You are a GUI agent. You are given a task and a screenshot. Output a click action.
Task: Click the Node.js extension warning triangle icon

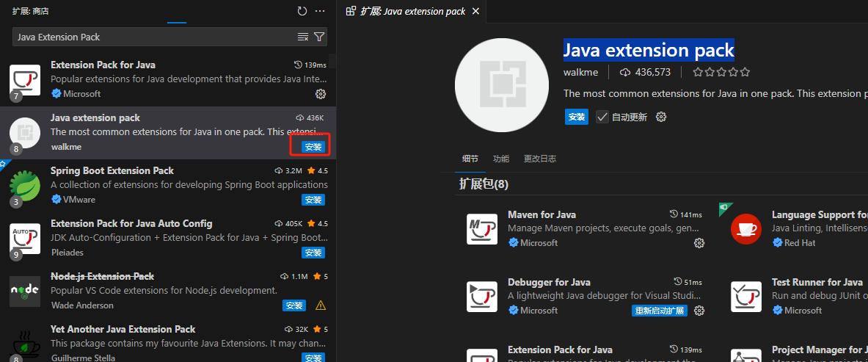click(x=321, y=305)
